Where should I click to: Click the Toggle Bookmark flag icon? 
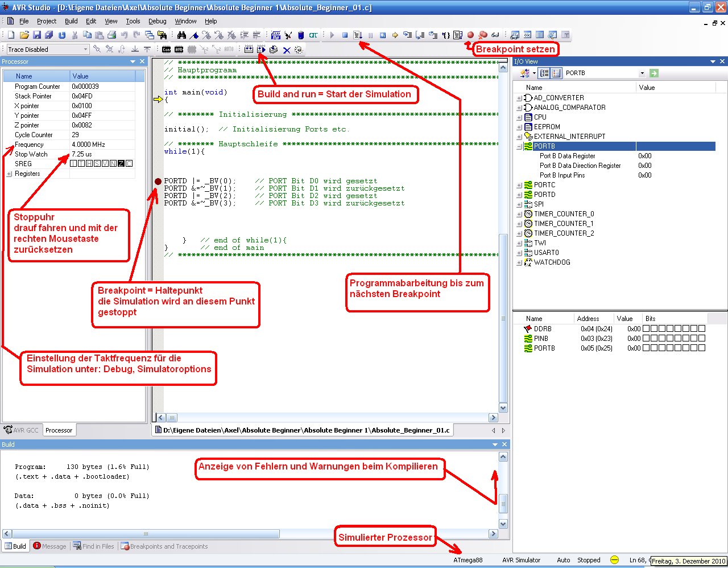point(194,35)
